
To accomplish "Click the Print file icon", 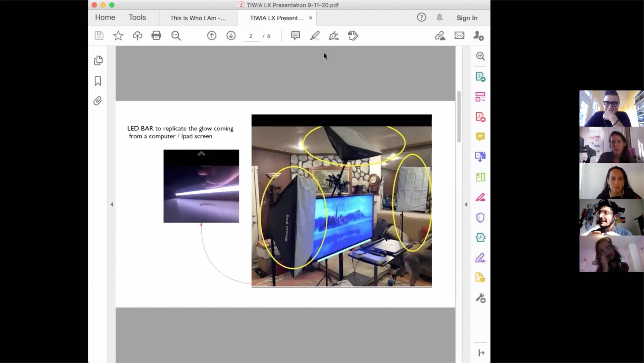I will 156,35.
